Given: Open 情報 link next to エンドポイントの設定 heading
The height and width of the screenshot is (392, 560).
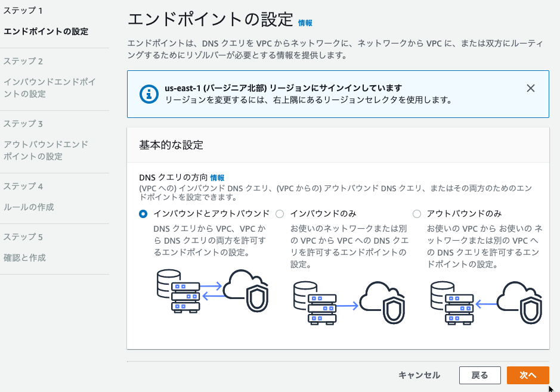Looking at the screenshot, I should [305, 23].
